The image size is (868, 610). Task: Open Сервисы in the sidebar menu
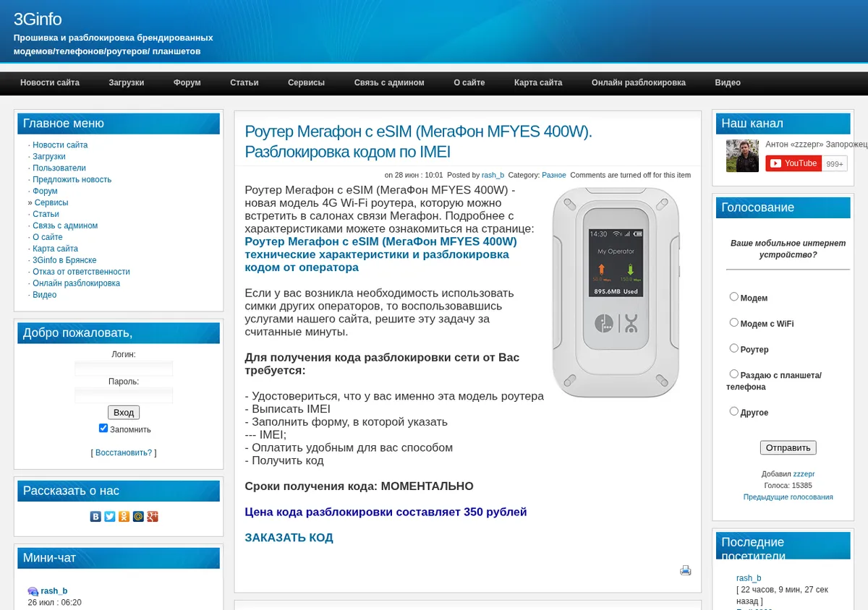[x=51, y=202]
